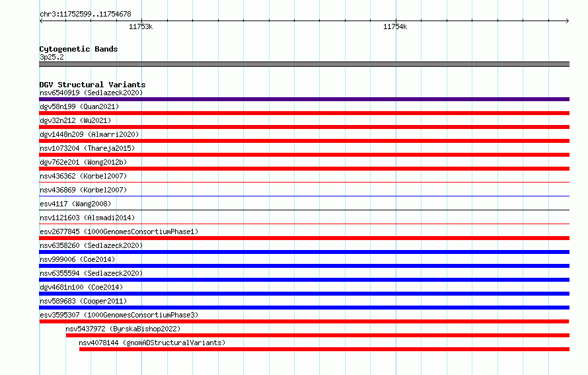Image resolution: width=588 pixels, height=375 pixels.
Task: Click the red bar under nsv1073204
Action: point(304,155)
